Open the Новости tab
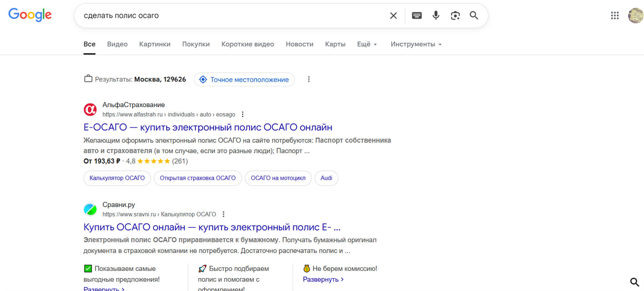 pyautogui.click(x=299, y=44)
